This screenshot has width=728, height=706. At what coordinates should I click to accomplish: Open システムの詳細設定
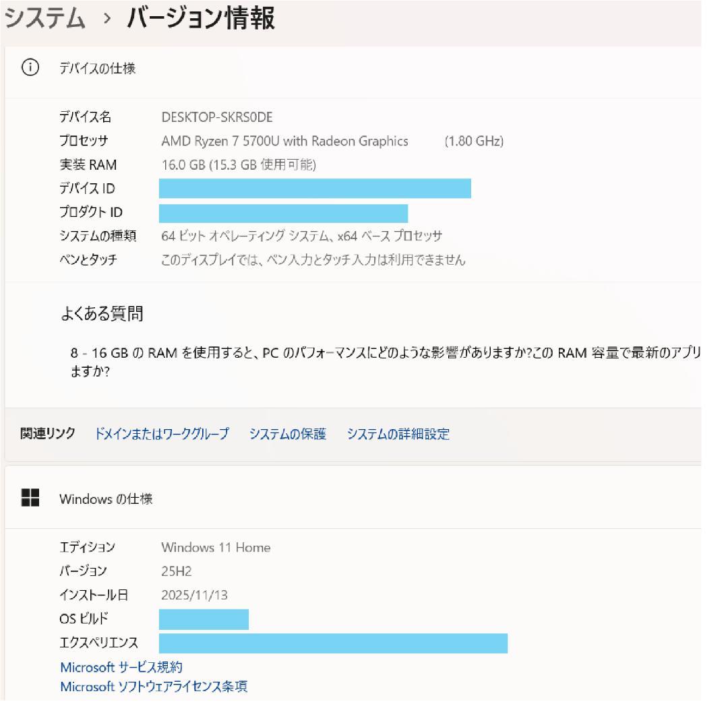pyautogui.click(x=398, y=435)
